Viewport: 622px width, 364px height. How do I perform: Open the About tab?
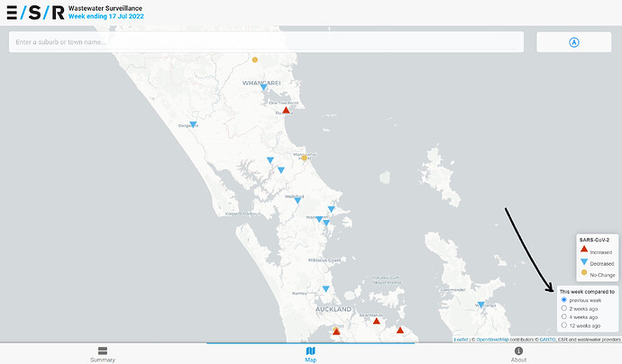point(518,353)
